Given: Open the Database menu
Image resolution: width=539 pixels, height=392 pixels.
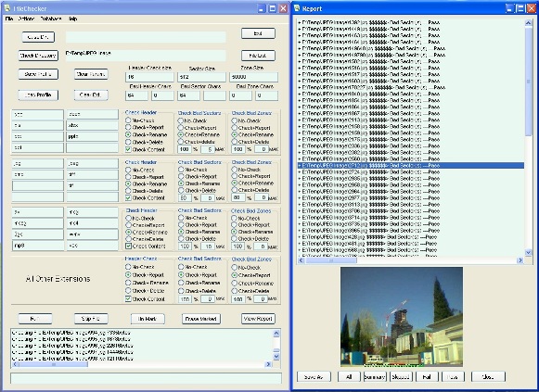Looking at the screenshot, I should pos(51,19).
